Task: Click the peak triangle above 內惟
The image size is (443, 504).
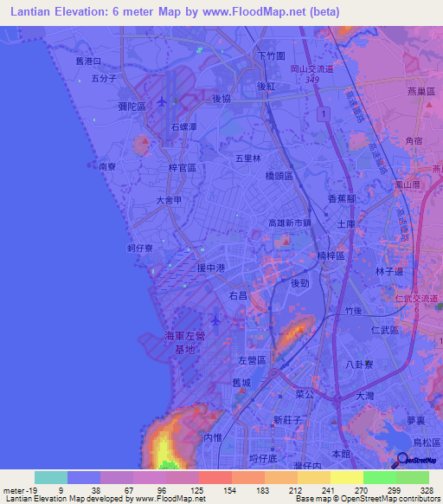Action: click(214, 416)
